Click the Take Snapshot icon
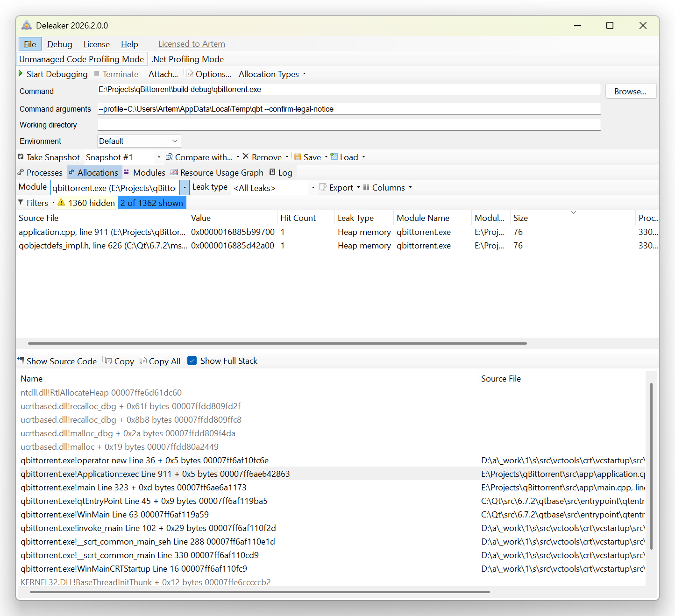The width and height of the screenshot is (675, 616). pos(21,157)
